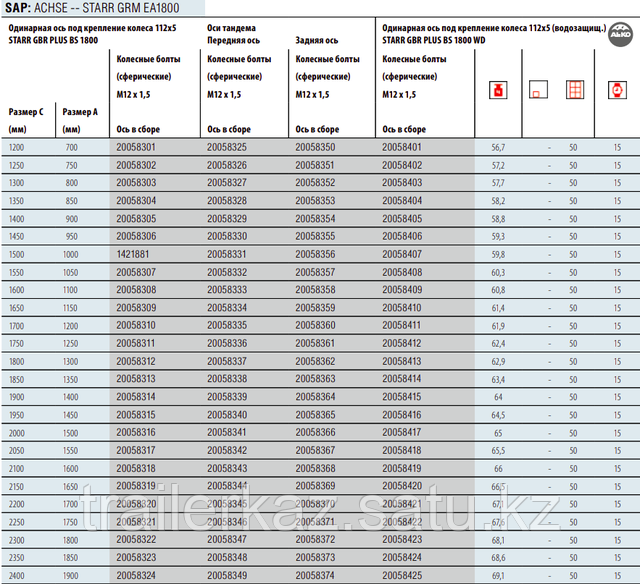The height and width of the screenshot is (584, 640).
Task: Click weight value 69,1
Action: tap(498, 575)
